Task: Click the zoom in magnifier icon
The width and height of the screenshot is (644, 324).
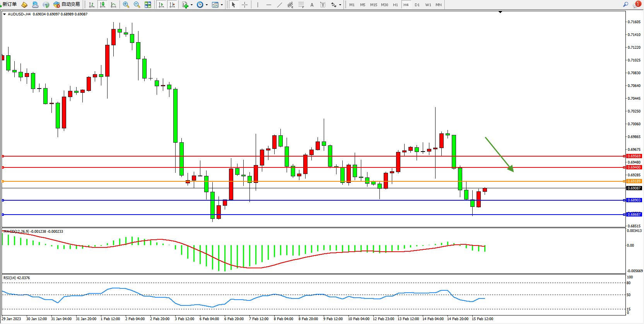Action: [126, 5]
